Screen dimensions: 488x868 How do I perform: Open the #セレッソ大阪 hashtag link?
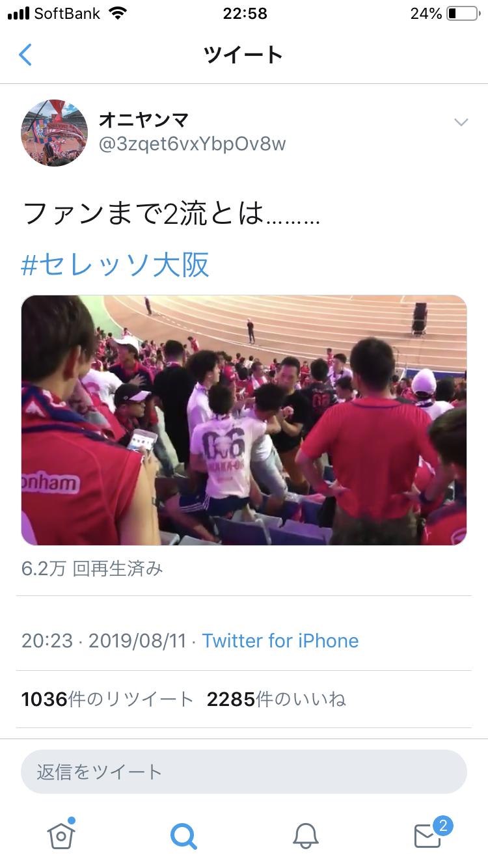116,265
